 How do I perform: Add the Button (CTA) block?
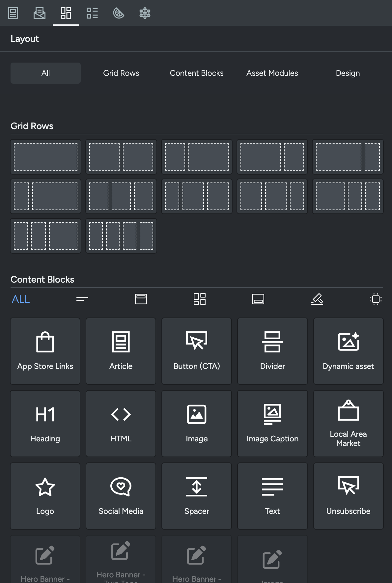197,351
